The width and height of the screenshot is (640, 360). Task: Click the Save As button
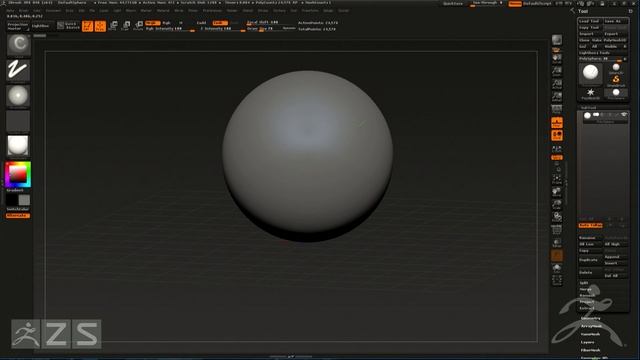pyautogui.click(x=616, y=21)
